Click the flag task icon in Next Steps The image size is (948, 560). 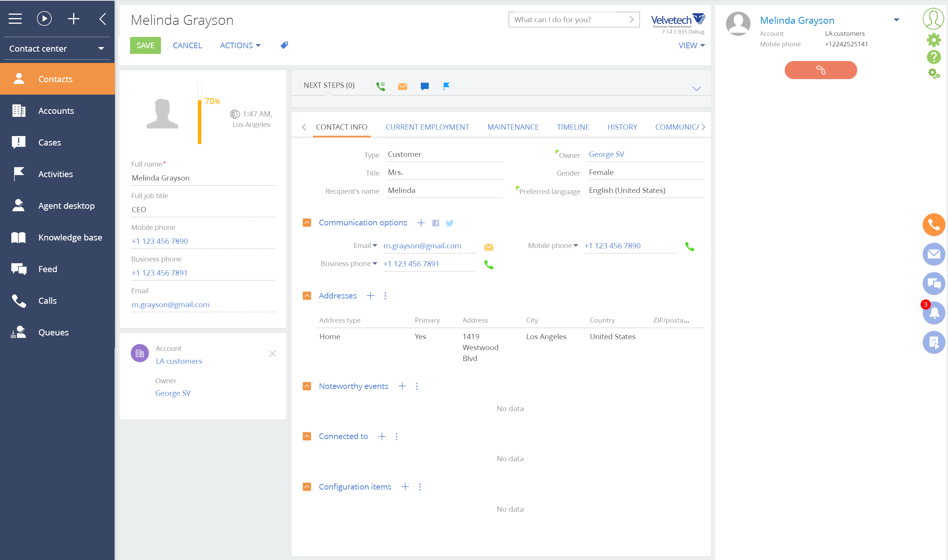click(x=446, y=86)
